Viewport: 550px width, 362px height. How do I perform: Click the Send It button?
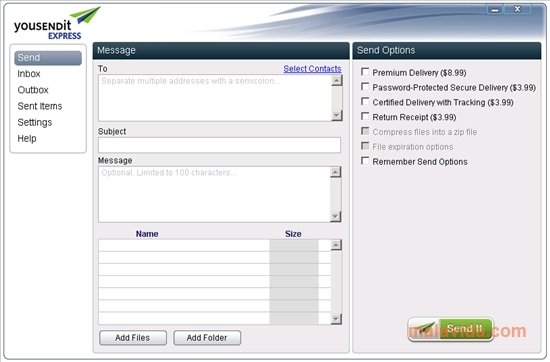pos(451,329)
